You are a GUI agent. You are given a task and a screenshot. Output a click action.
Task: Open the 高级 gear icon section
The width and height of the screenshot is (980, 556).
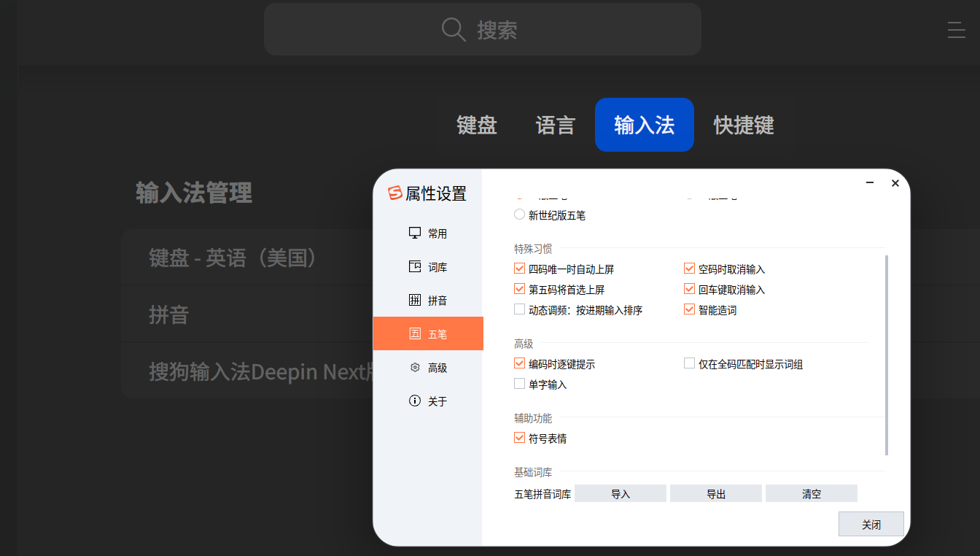(415, 368)
